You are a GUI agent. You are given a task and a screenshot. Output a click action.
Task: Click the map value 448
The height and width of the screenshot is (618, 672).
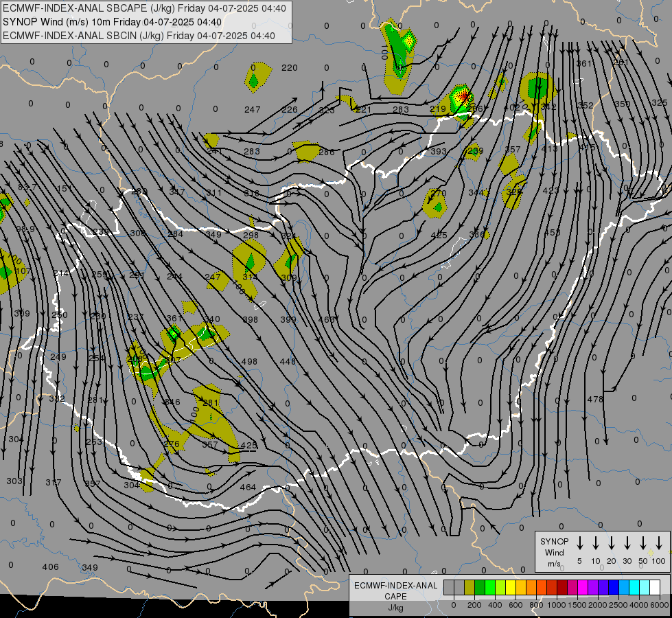(x=288, y=362)
